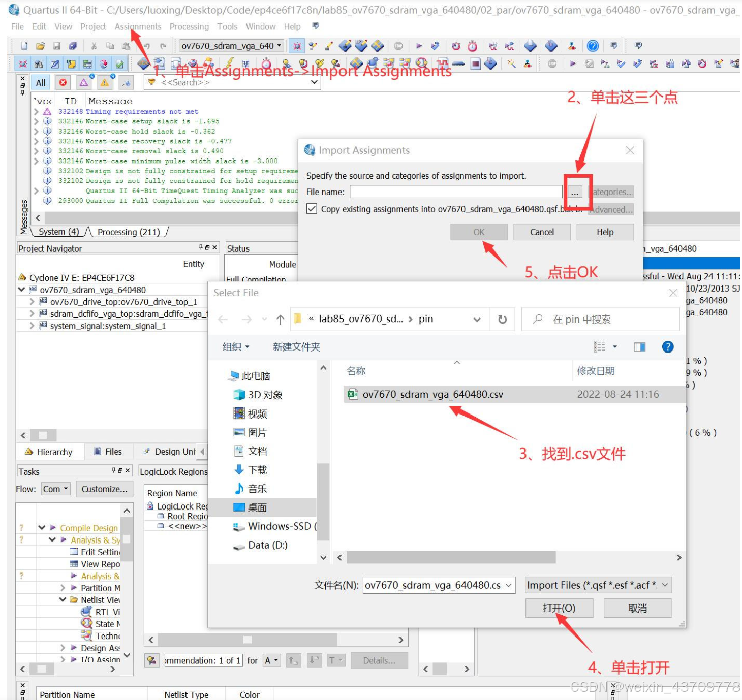Click the Save icon in toolbar
The width and height of the screenshot is (742, 700).
pyautogui.click(x=56, y=46)
